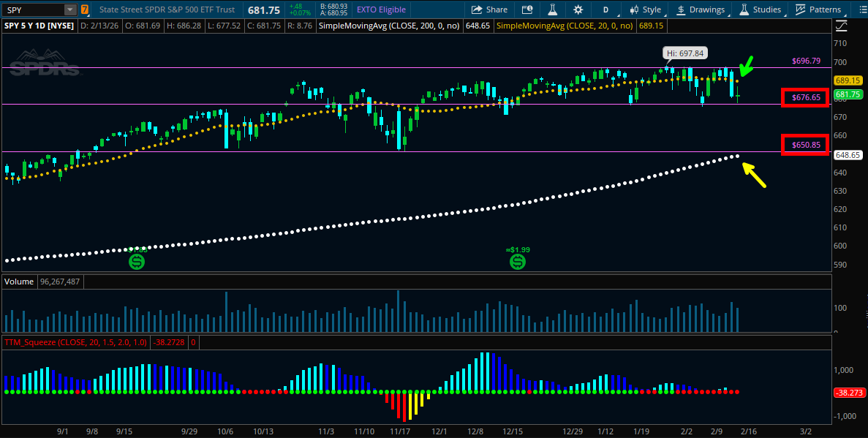Click the green dollar dividend icon near 9/15
The height and width of the screenshot is (438, 868).
click(137, 262)
